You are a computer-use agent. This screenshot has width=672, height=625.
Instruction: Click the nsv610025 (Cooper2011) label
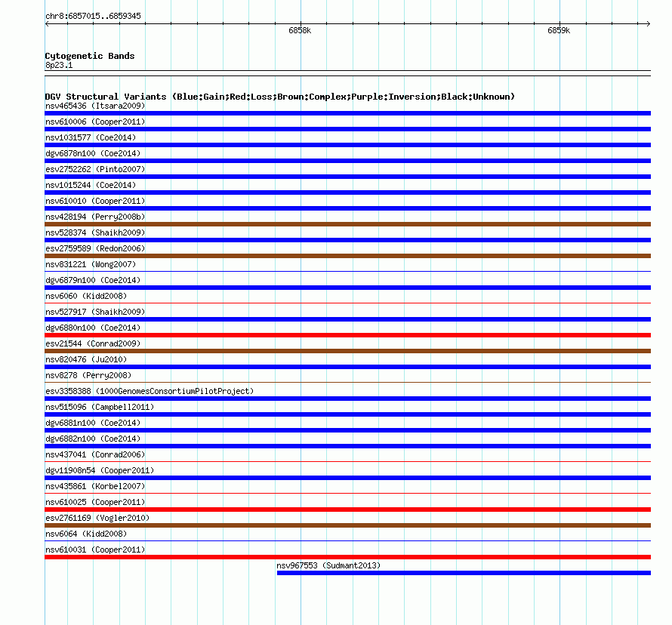click(95, 502)
